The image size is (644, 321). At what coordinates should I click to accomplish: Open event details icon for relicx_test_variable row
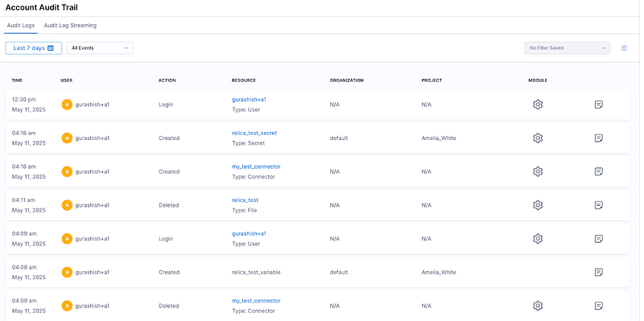coord(599,272)
